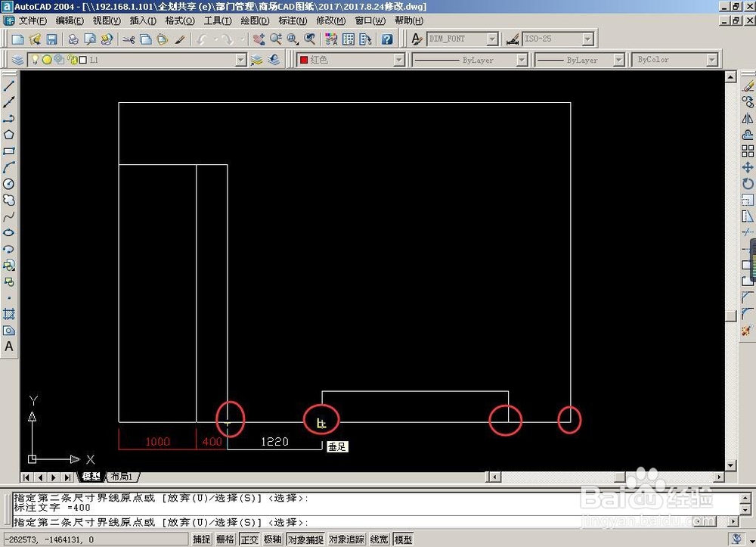Select the Hatch tool

pos(8,314)
